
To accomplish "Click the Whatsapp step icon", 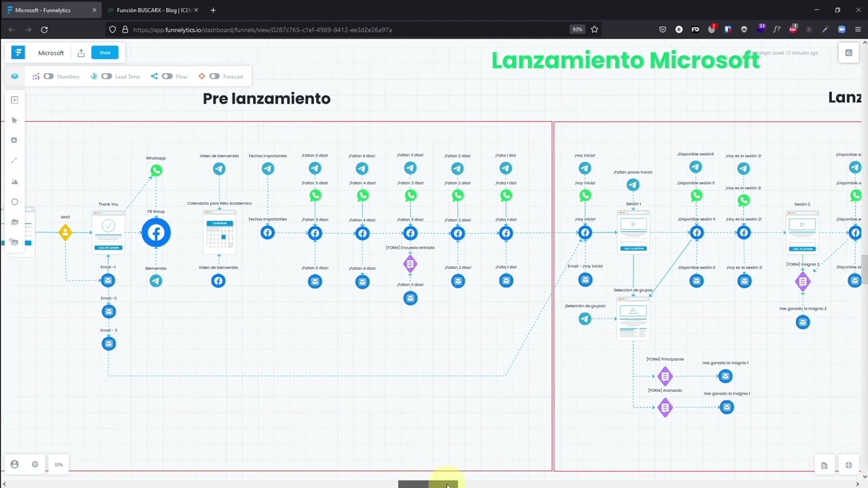I will [x=157, y=170].
